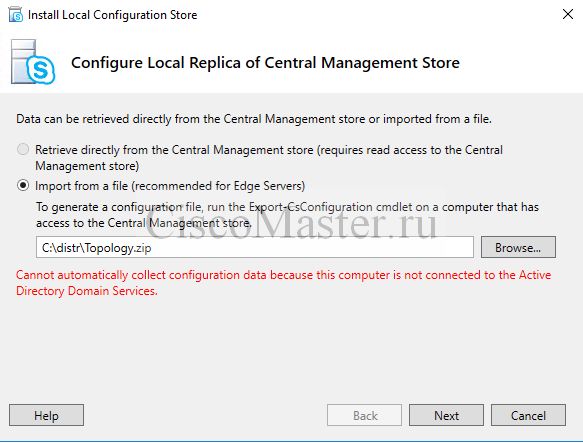
Task: Close the Install Local Configuration Store window
Action: click(568, 15)
